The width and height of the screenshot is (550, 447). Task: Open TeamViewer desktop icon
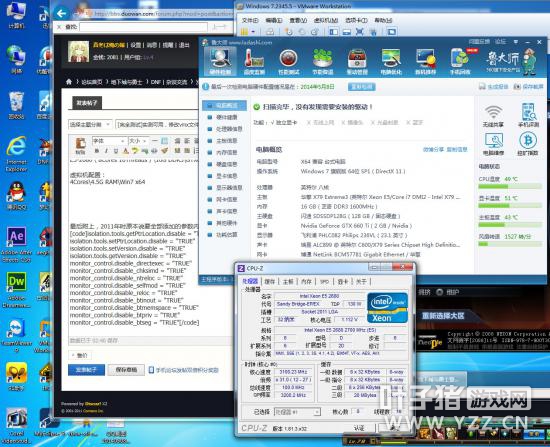click(16, 335)
